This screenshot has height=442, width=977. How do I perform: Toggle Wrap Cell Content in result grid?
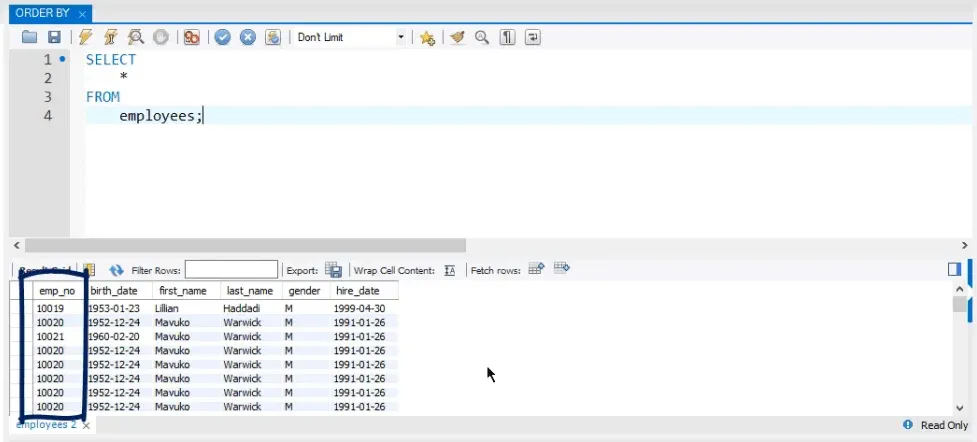(x=450, y=270)
